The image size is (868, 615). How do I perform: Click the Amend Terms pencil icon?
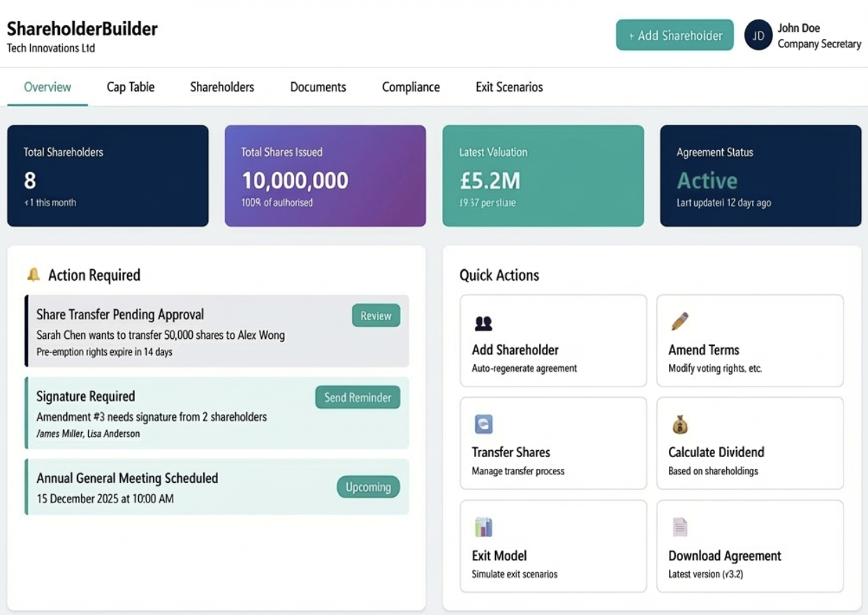tap(680, 321)
